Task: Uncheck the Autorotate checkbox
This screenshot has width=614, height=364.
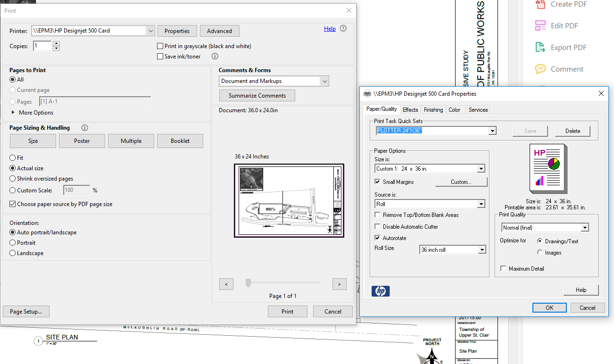Action: tap(377, 238)
